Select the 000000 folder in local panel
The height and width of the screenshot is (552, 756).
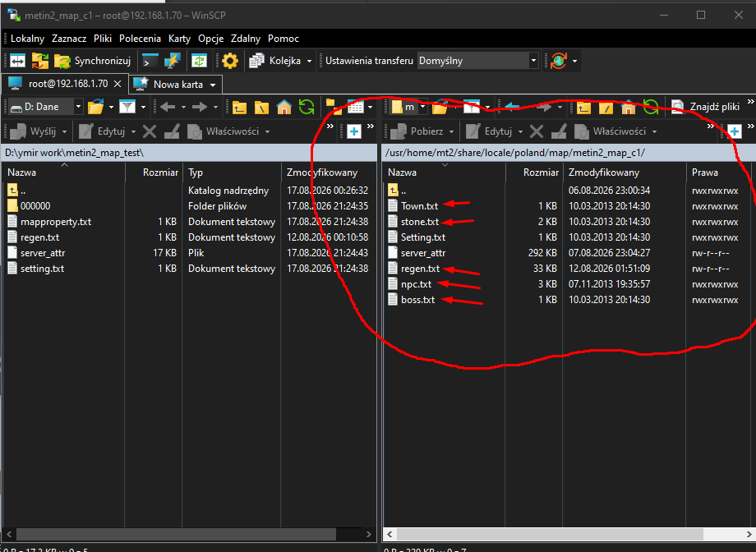coord(35,206)
